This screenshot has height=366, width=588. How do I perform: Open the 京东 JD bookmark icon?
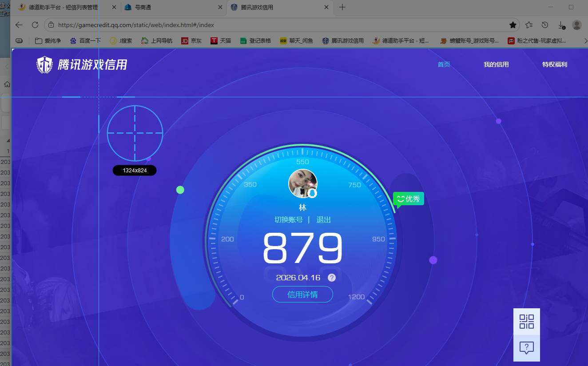[x=185, y=40]
